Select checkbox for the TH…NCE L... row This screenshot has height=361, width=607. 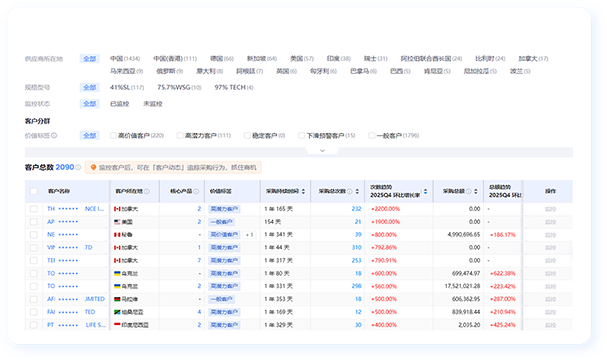(34, 209)
